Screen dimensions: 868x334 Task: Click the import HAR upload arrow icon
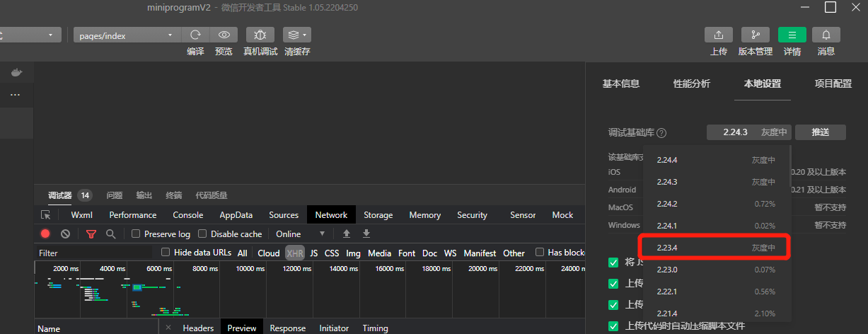point(347,234)
